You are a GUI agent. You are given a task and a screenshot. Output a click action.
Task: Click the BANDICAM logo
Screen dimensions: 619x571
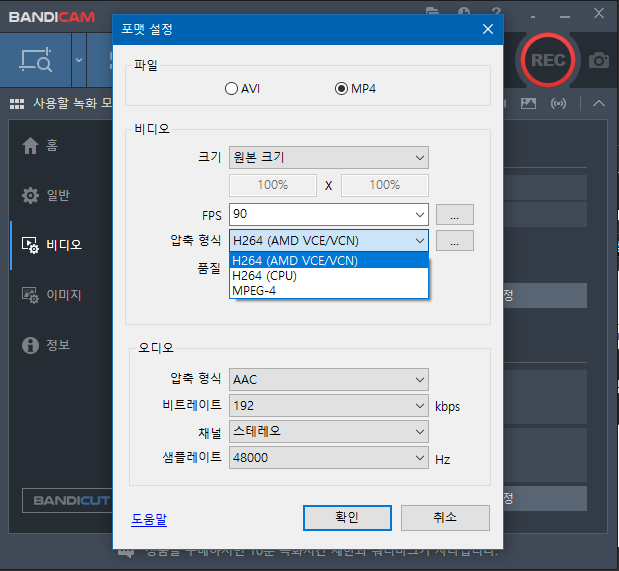52,17
